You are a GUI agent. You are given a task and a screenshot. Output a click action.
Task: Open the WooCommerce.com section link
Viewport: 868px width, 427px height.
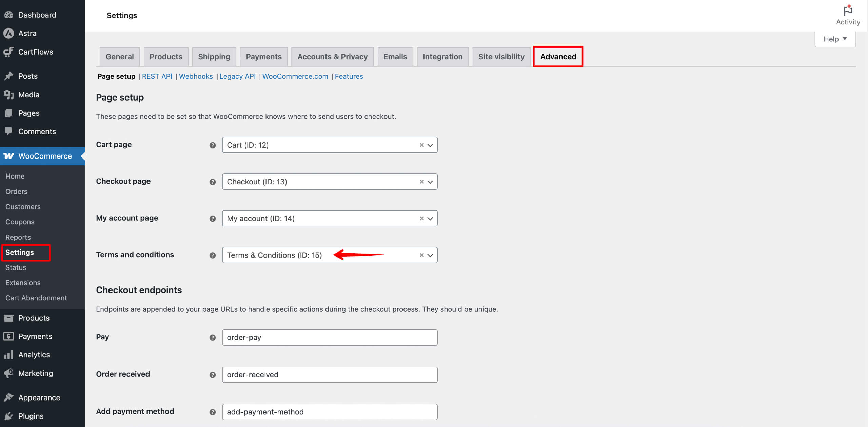tap(295, 76)
